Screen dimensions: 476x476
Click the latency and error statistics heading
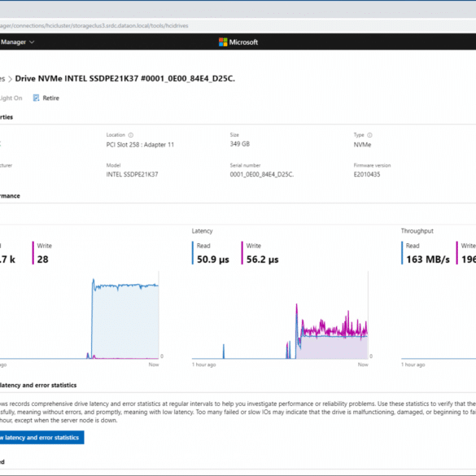(x=38, y=385)
